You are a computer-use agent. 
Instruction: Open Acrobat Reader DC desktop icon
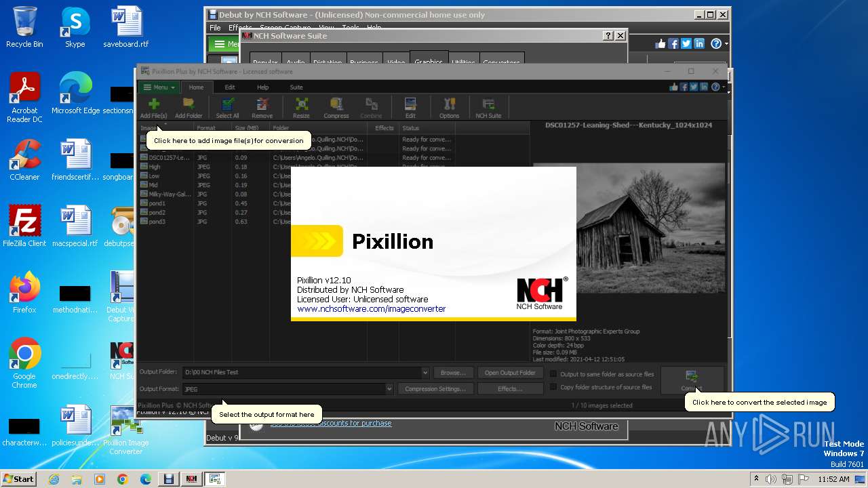click(x=24, y=98)
